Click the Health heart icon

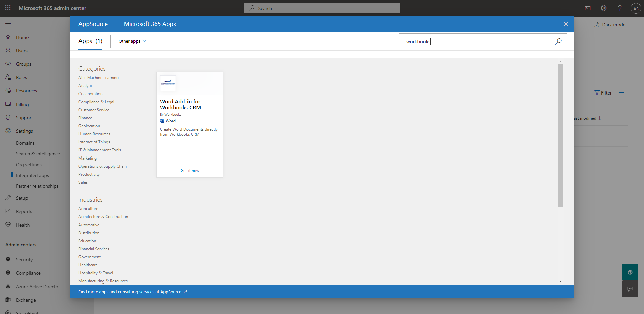point(8,225)
